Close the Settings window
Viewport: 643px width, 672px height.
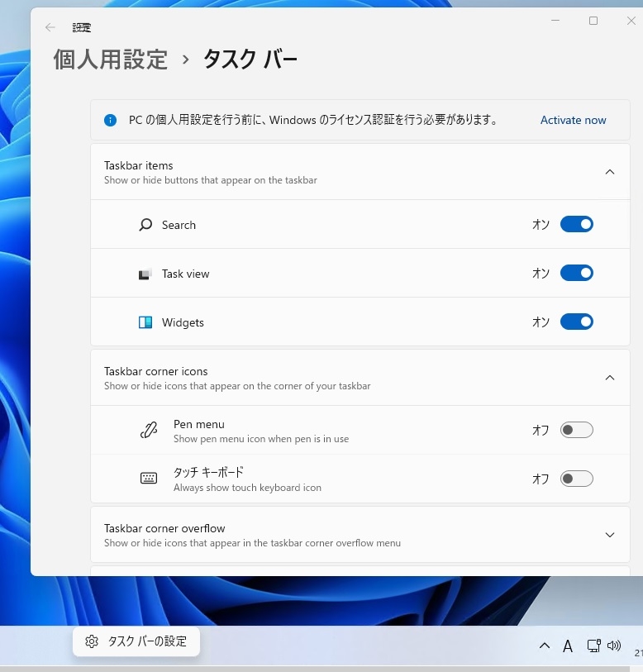(631, 21)
